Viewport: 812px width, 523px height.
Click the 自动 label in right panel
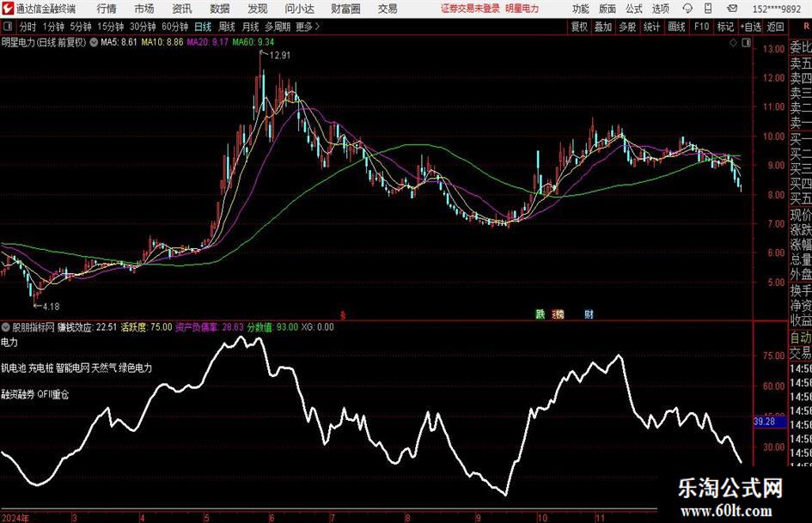pos(801,338)
